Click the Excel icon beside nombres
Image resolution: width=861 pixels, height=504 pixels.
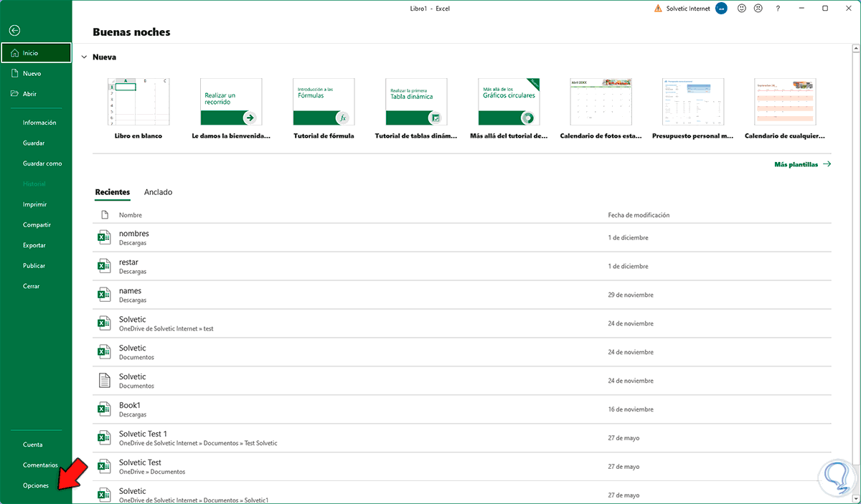point(104,237)
